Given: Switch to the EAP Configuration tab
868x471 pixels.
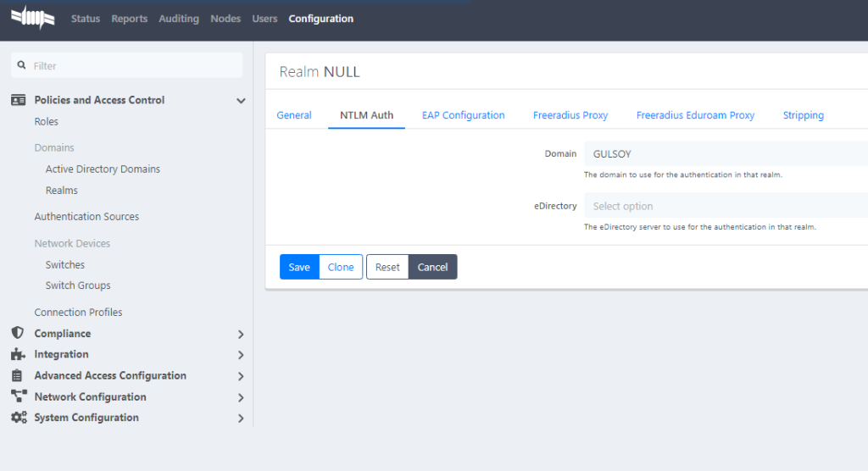Looking at the screenshot, I should [463, 115].
